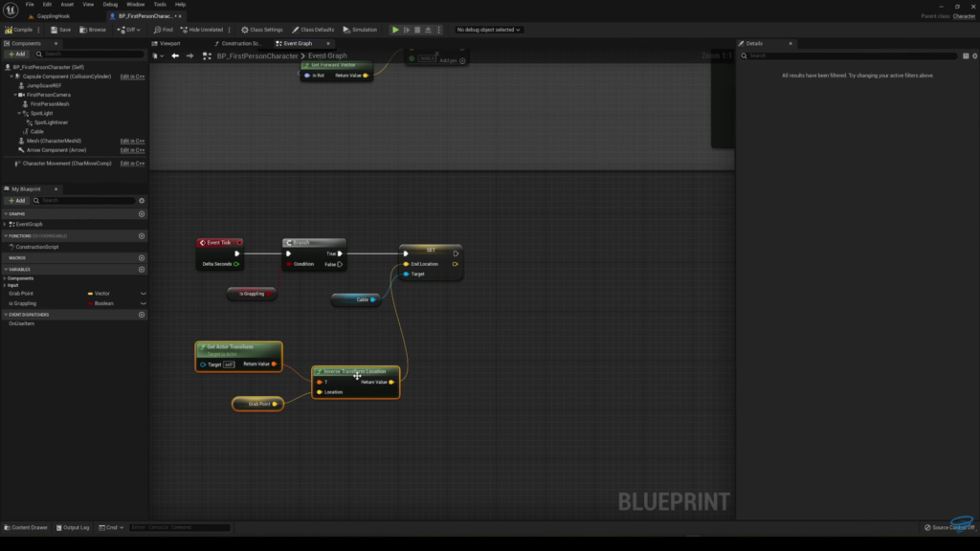Select the Cable component
The width and height of the screenshot is (980, 551).
coord(37,132)
